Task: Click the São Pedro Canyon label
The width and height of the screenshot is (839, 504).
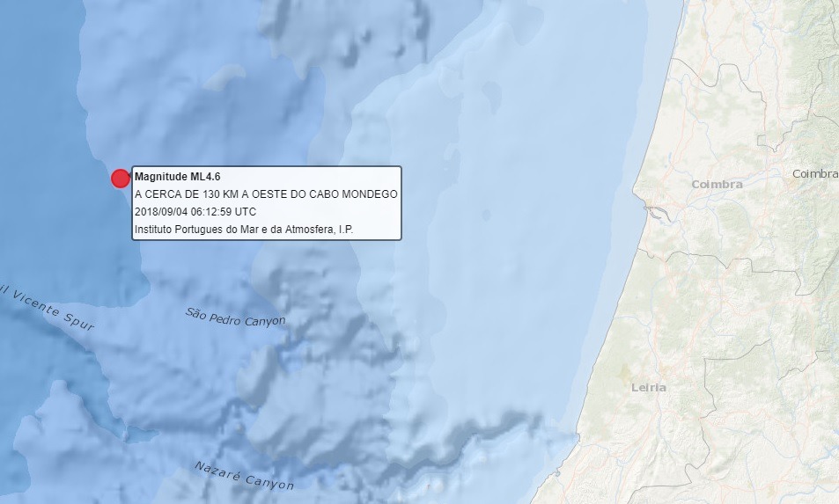Action: coord(236,317)
